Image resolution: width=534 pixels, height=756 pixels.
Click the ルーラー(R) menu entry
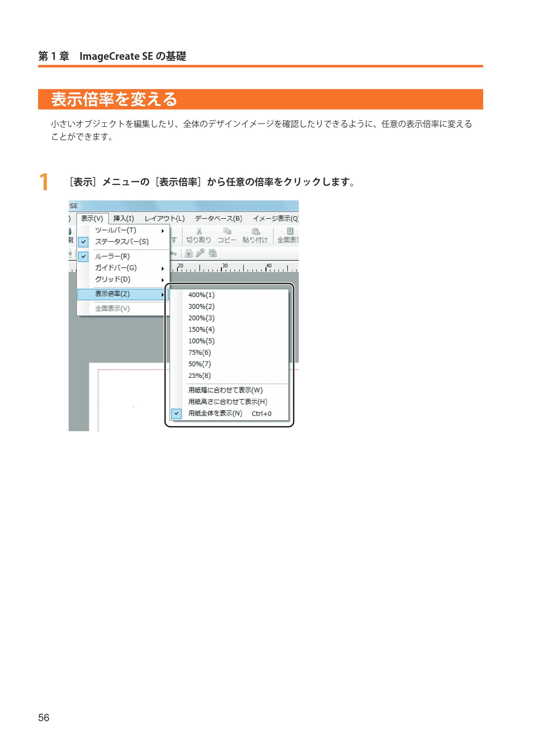123,256
